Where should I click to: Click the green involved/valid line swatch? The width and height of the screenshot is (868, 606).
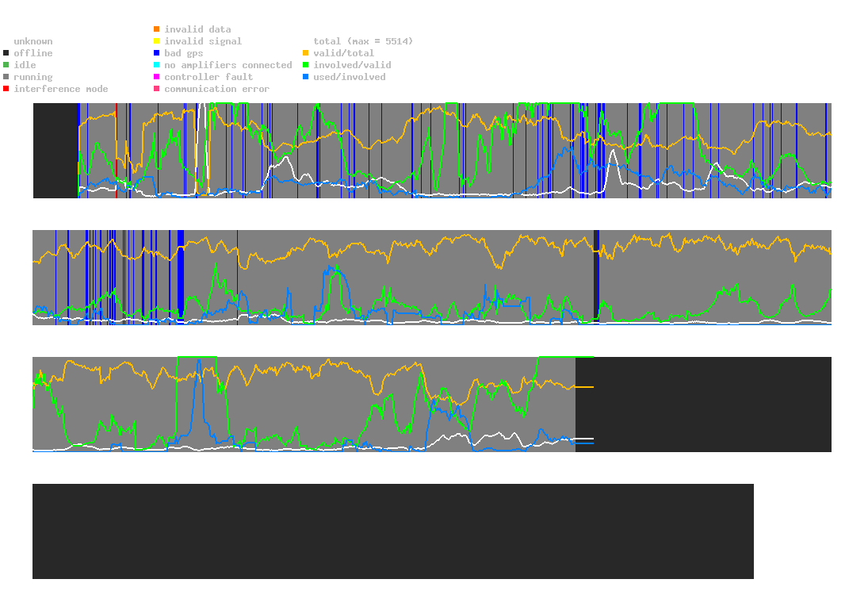[x=306, y=65]
